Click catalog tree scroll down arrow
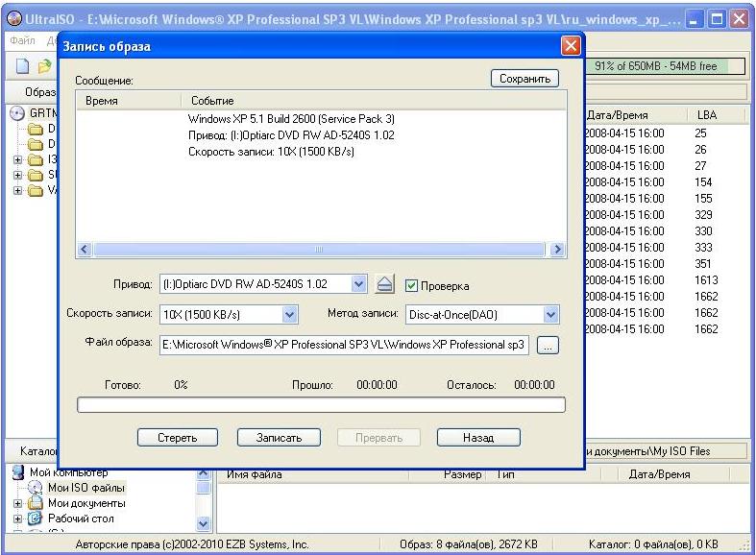 (x=204, y=523)
